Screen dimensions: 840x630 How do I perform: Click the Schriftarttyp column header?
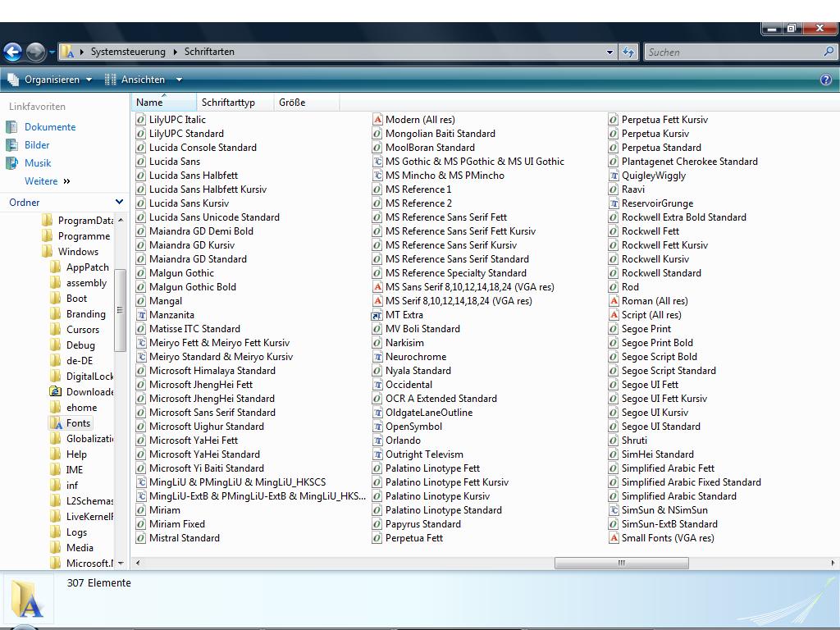click(x=235, y=103)
